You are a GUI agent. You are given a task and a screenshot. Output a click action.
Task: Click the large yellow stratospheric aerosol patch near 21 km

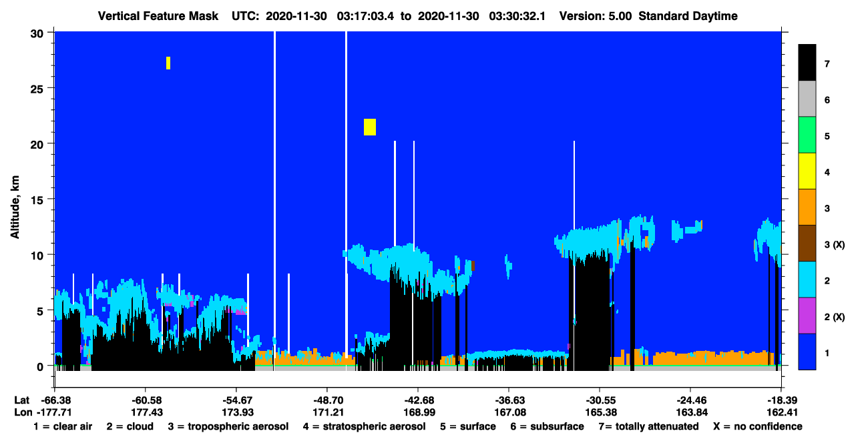click(x=370, y=127)
